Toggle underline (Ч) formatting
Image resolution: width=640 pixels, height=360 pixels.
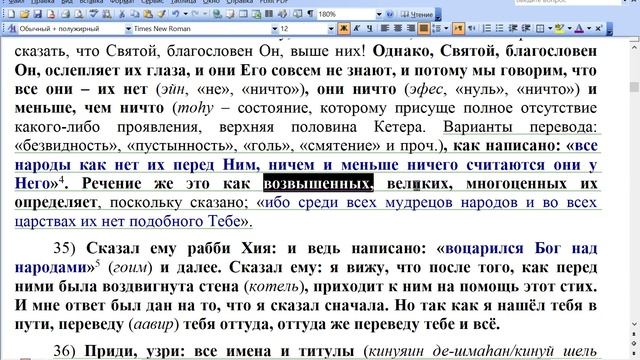click(369, 28)
